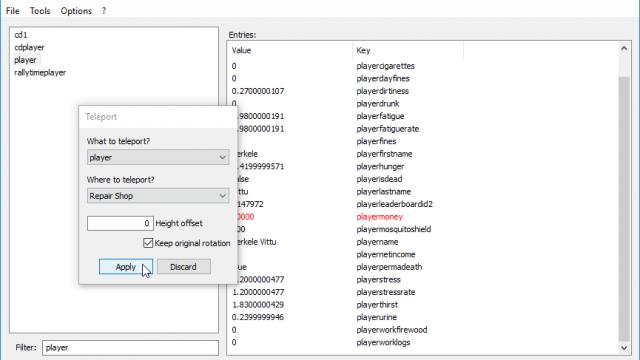Select the playernetincome key
This screenshot has width=640, height=360.
[386, 255]
